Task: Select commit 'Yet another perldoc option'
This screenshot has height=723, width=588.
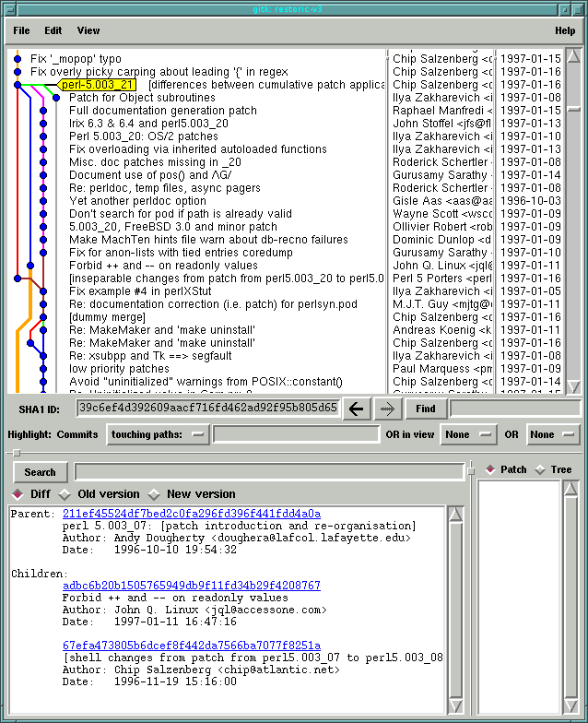Action: [138, 201]
